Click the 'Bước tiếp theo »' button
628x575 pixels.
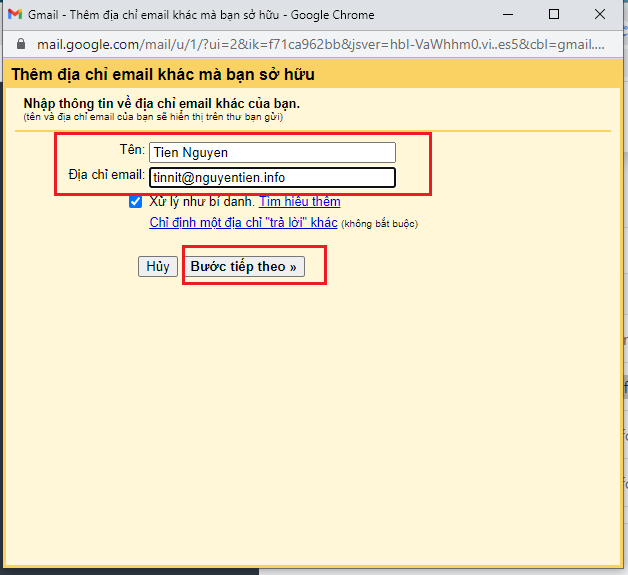pos(244,267)
